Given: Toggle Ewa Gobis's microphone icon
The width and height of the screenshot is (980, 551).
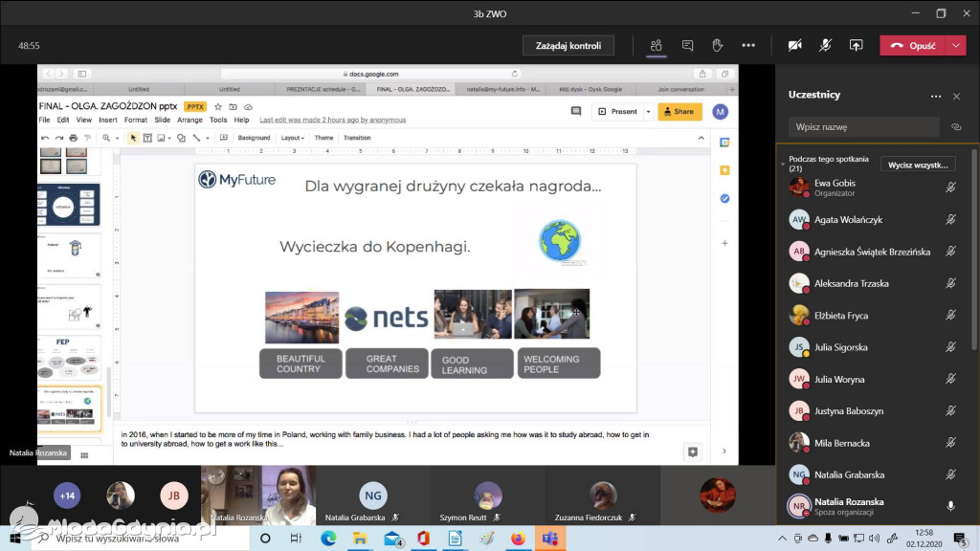Looking at the screenshot, I should 950,188.
